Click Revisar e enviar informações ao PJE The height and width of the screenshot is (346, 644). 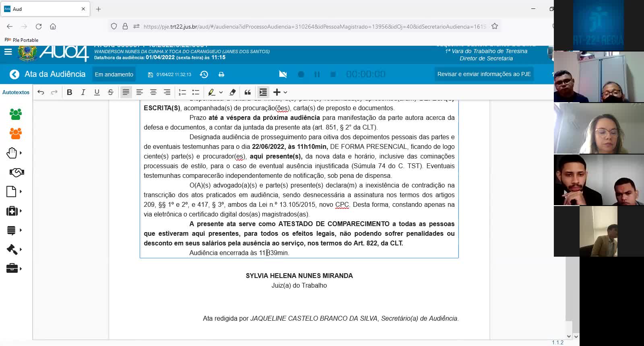484,74
